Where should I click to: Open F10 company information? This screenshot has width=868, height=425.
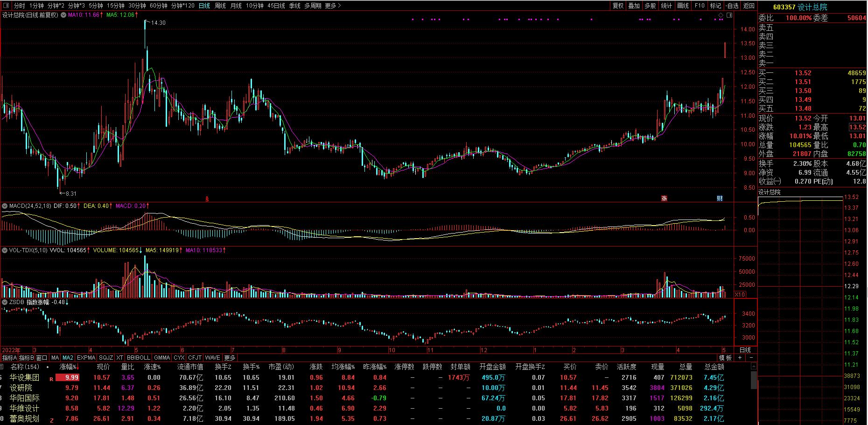(x=700, y=6)
